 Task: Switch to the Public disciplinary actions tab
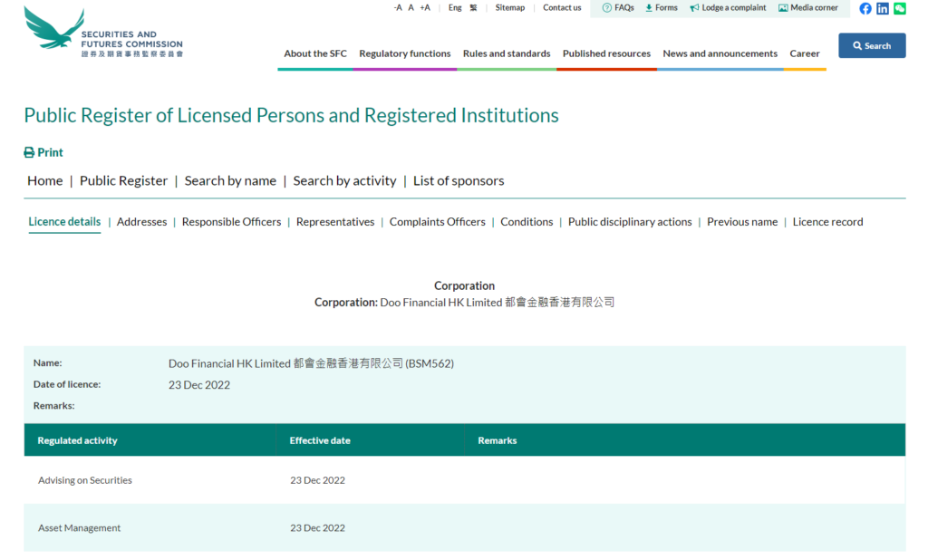coord(630,222)
